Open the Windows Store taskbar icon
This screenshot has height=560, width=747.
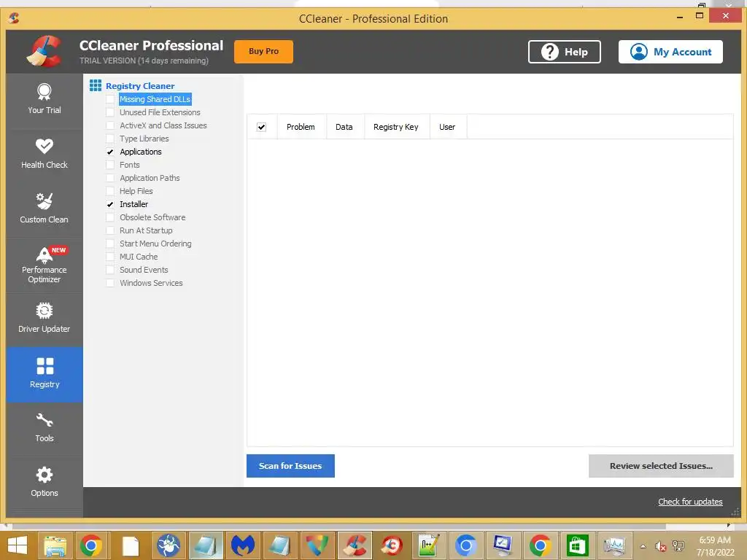pos(577,545)
